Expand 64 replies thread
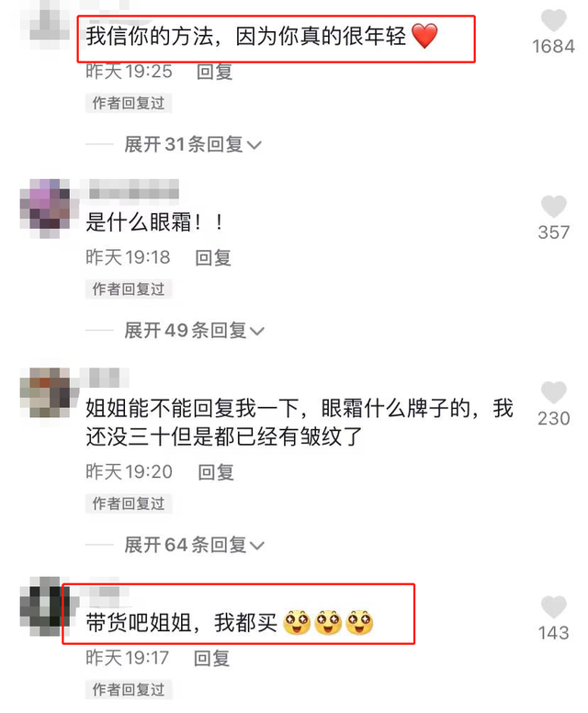Screen dimensions: 588x713 [195, 545]
